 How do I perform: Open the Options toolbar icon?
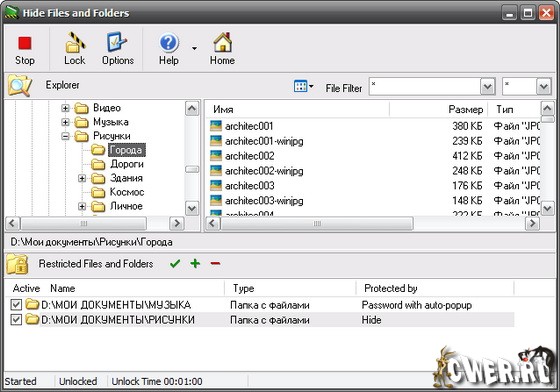coord(117,42)
